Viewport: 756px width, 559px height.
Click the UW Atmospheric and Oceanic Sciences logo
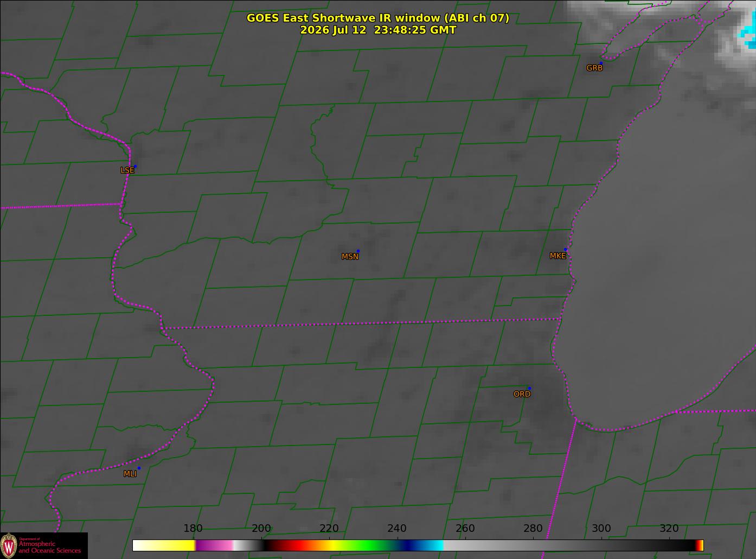coord(43,545)
